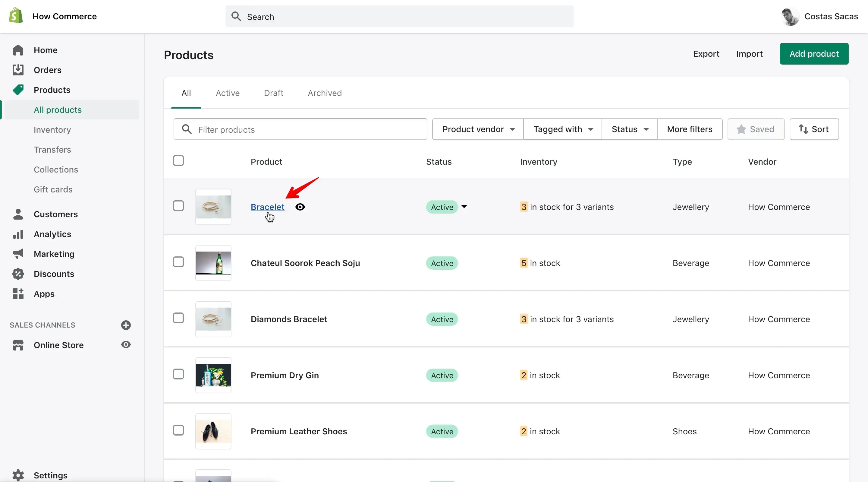Screen dimensions: 868x482
Task: Check the Chateul Soorok Peach Soju checkbox
Action: point(178,262)
